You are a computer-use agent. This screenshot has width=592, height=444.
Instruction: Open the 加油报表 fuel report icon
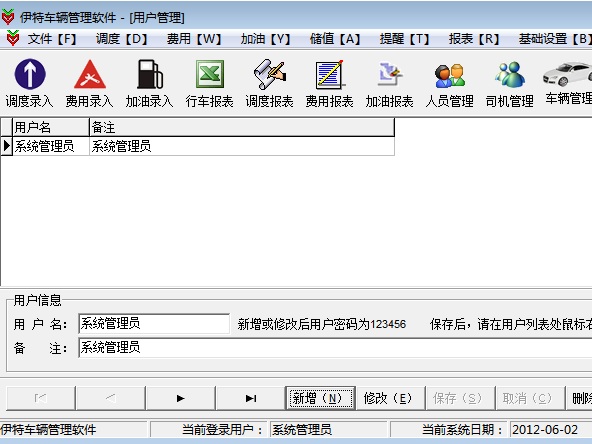pos(390,74)
